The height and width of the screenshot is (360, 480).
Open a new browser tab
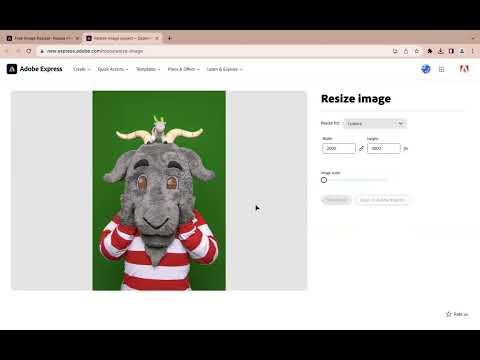[x=169, y=38]
